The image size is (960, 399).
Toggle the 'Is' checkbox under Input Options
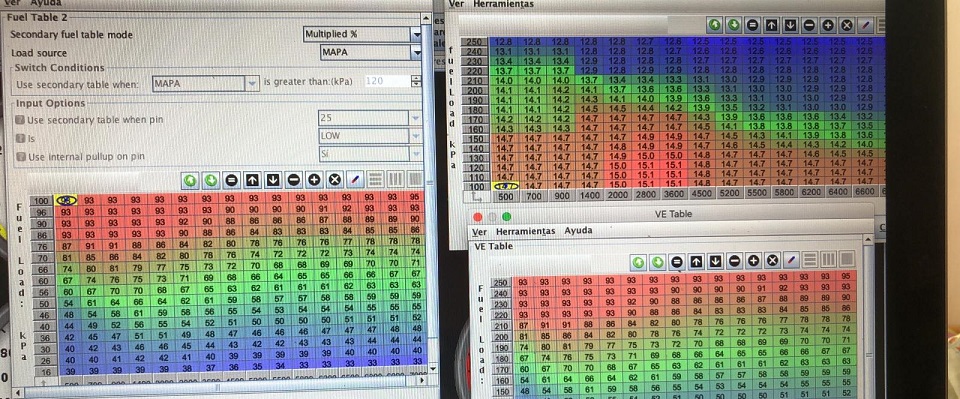click(20, 138)
